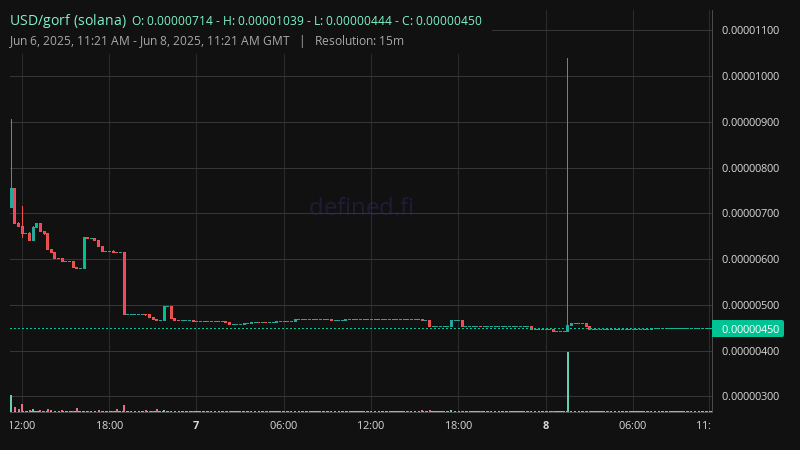This screenshot has height=450, width=800.
Task: Select the close value C: 0.00000450
Action: tap(442, 21)
